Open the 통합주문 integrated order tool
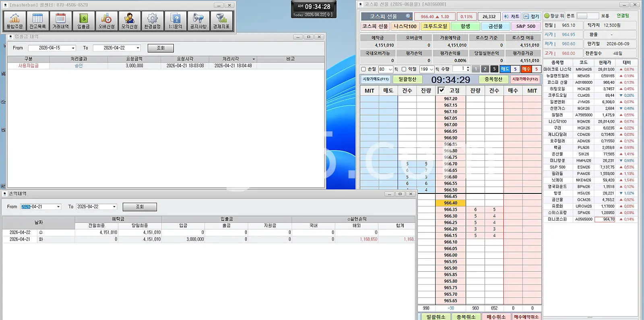This screenshot has width=644, height=320. pos(15,21)
